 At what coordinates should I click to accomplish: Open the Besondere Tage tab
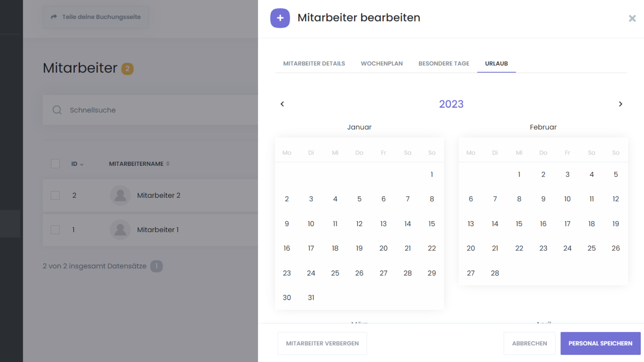(444, 63)
